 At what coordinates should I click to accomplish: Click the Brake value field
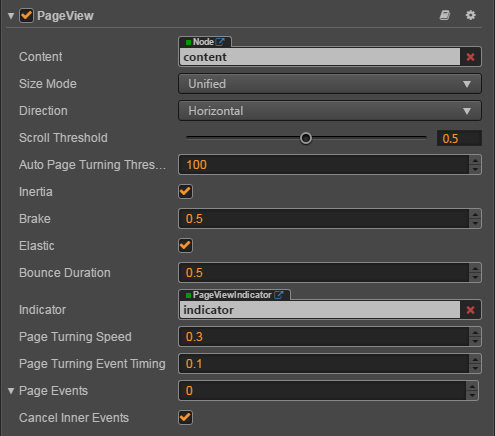[324, 219]
